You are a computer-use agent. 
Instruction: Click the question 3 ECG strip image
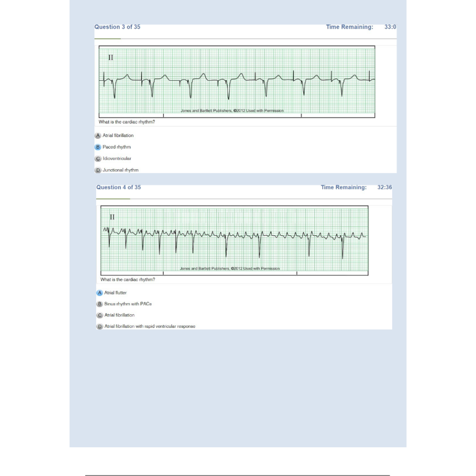(237, 82)
